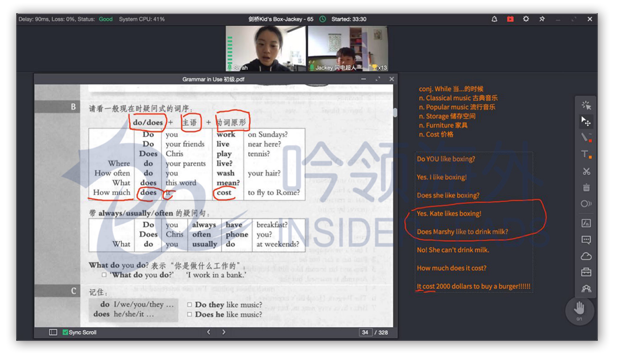Select the move/select cursor tool
The width and height of the screenshot is (640, 360).
[586, 121]
